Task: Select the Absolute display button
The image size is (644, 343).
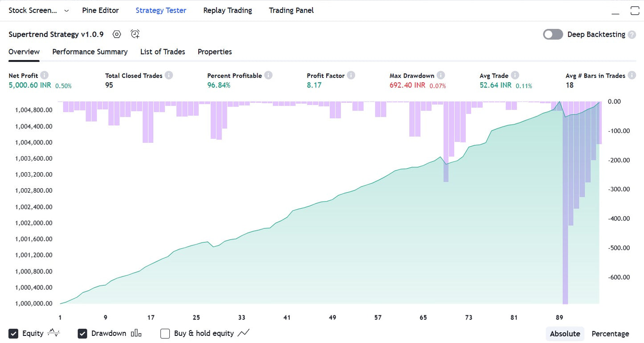Action: pos(565,334)
